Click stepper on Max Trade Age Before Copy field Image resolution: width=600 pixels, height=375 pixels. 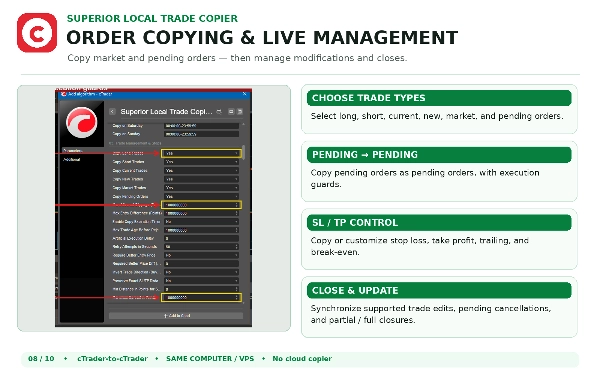coord(236,230)
